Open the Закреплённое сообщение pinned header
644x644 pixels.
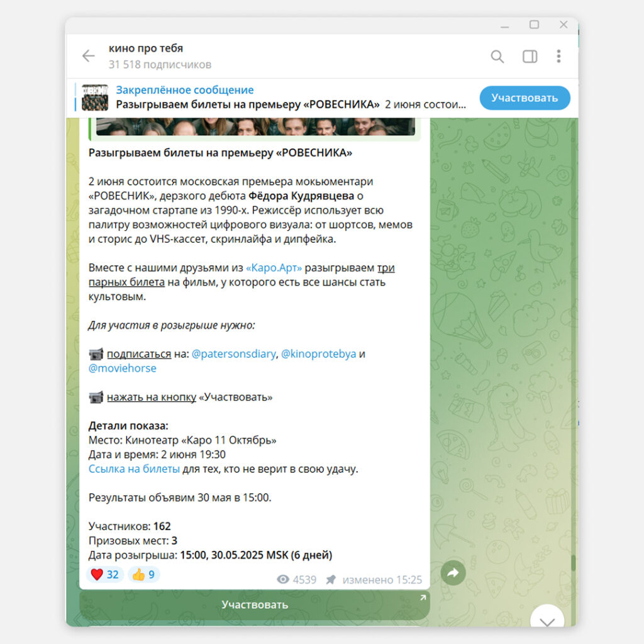tap(184, 89)
